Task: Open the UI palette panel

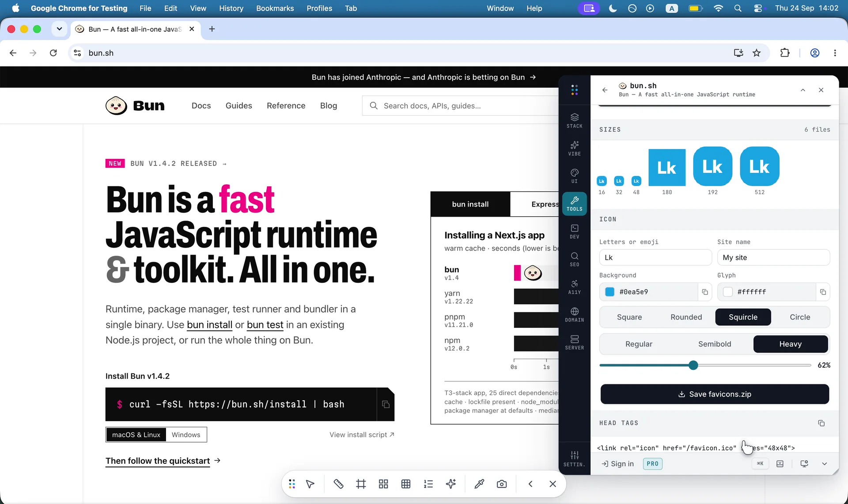Action: tap(574, 176)
